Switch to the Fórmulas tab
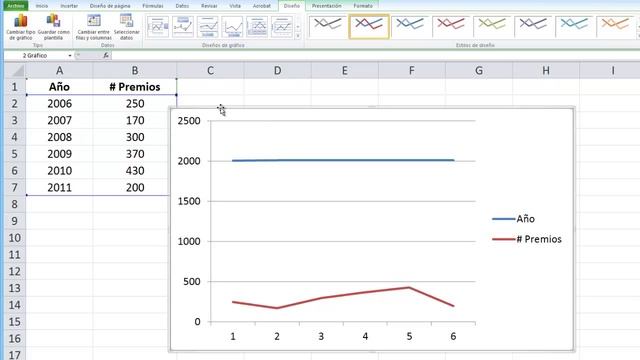Image resolution: width=640 pixels, height=360 pixels. coord(153,6)
